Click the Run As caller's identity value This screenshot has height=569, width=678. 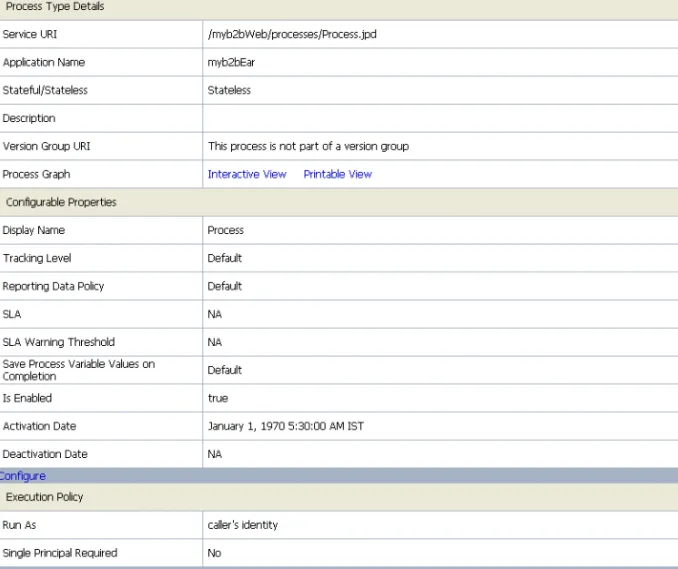(x=243, y=525)
